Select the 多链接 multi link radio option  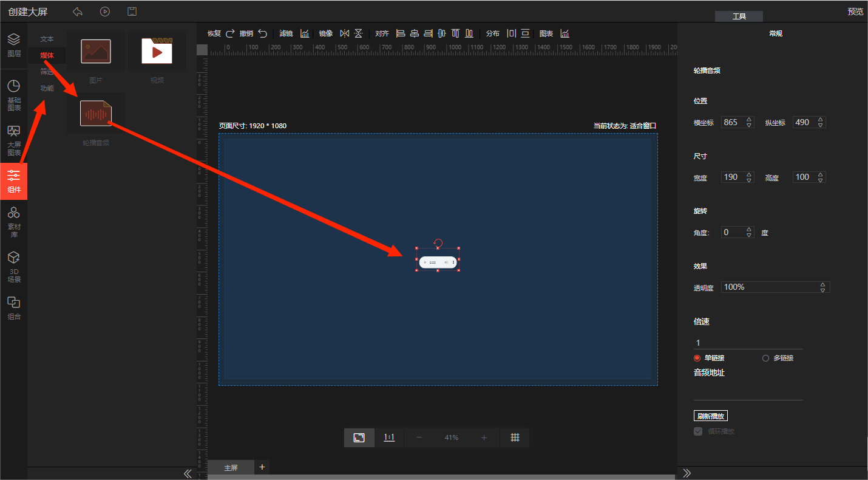765,358
